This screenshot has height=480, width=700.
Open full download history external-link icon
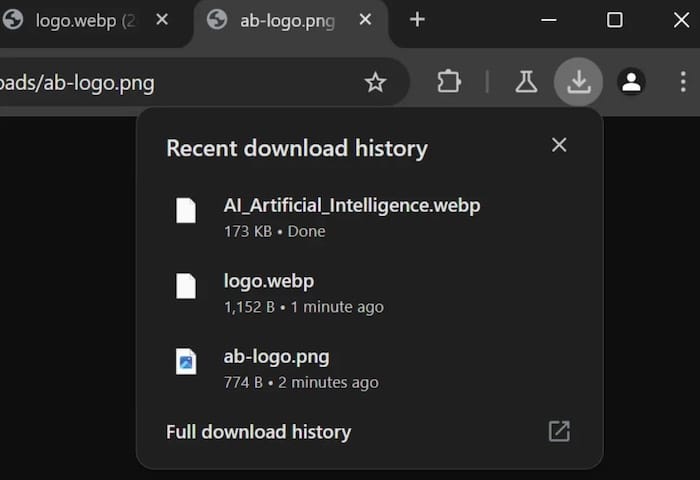tap(559, 431)
